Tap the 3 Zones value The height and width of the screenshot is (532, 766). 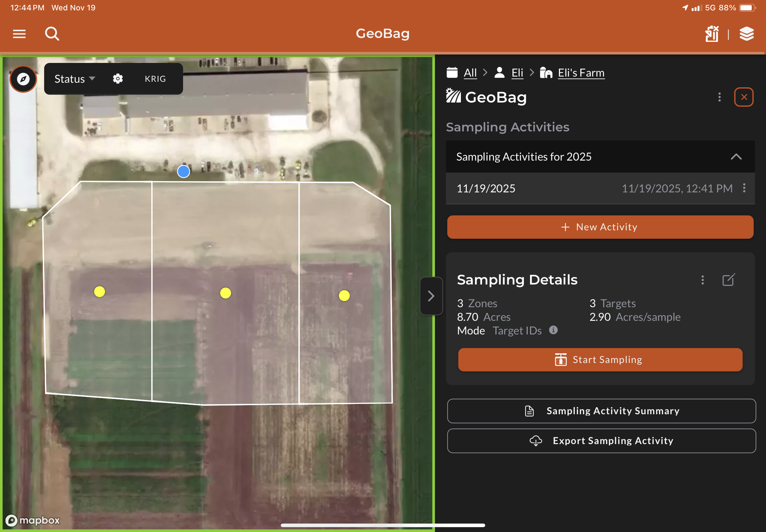(477, 303)
